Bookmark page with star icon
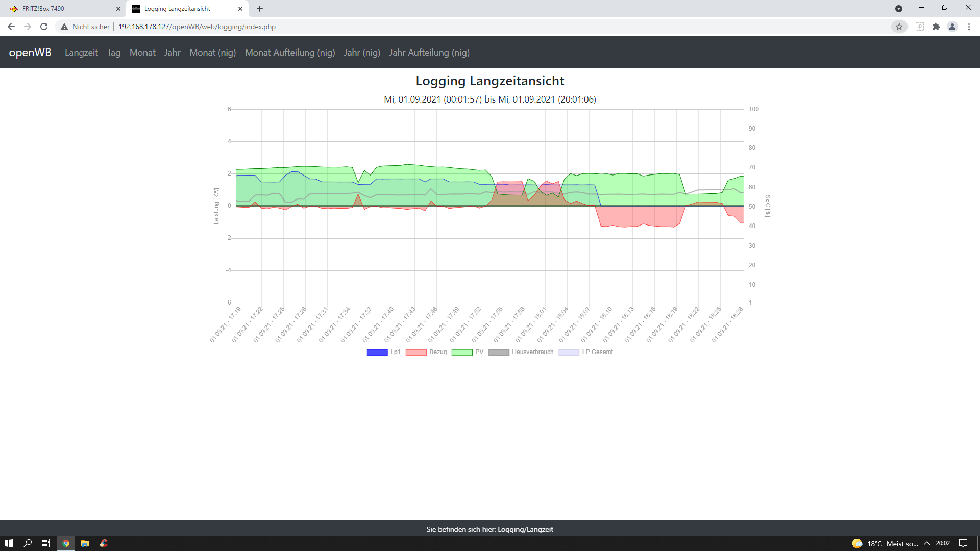Viewport: 980px width, 551px height. tap(899, 27)
